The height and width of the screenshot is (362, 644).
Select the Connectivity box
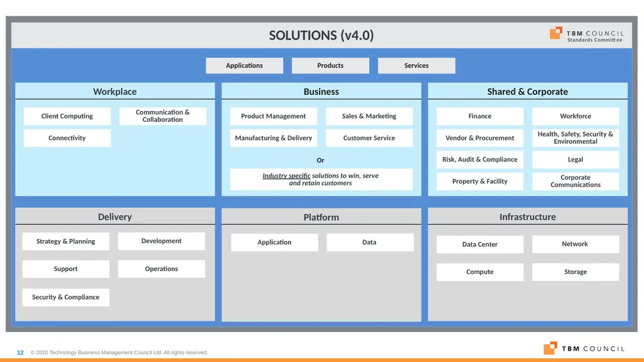tap(67, 138)
